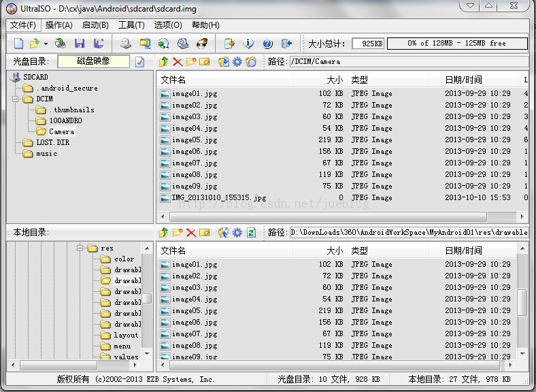Image resolution: width=536 pixels, height=392 pixels.
Task: Click the image properties checkmark page icon
Action: pos(140,62)
